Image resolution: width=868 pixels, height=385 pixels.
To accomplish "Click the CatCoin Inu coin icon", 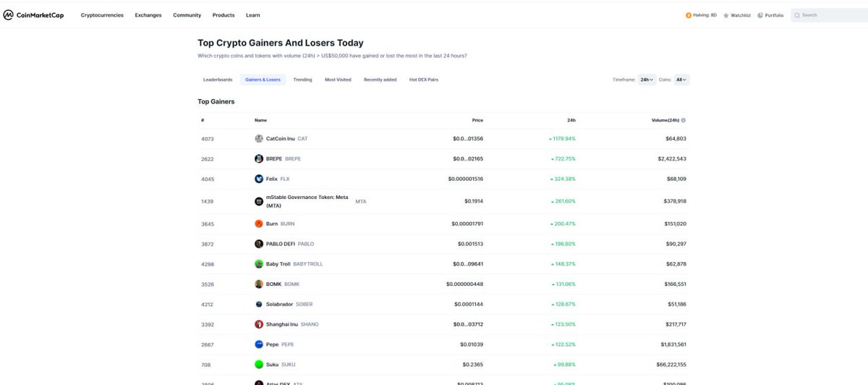I will [x=259, y=138].
